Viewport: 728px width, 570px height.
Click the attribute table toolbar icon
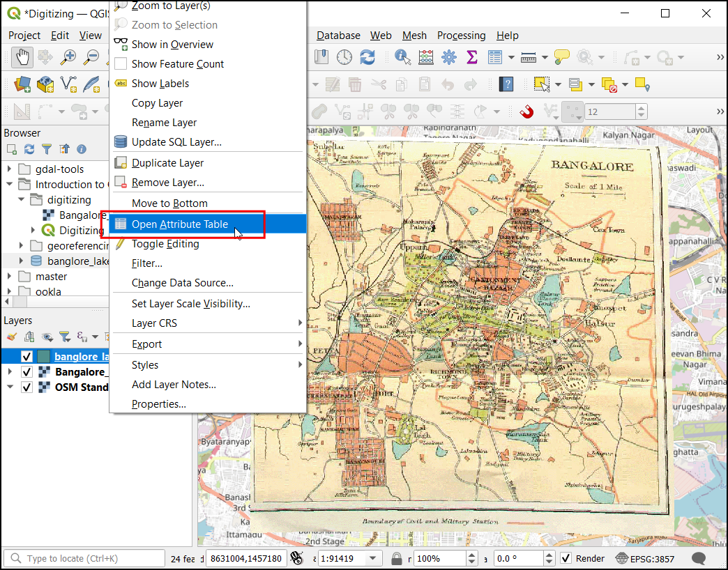click(495, 57)
